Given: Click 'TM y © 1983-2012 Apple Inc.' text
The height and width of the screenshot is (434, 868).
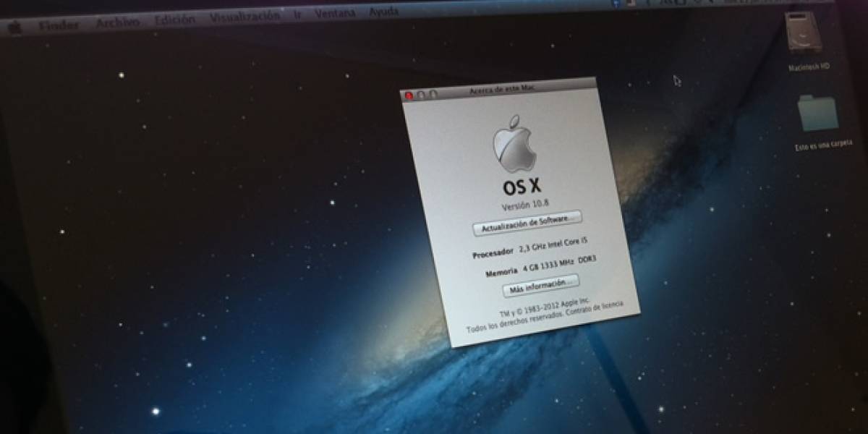Looking at the screenshot, I should coord(545,307).
